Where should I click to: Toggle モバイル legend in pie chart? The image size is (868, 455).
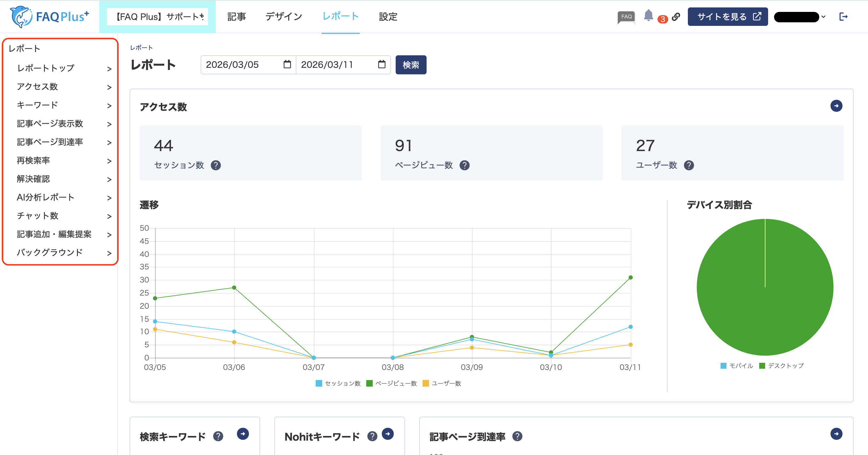pos(737,366)
